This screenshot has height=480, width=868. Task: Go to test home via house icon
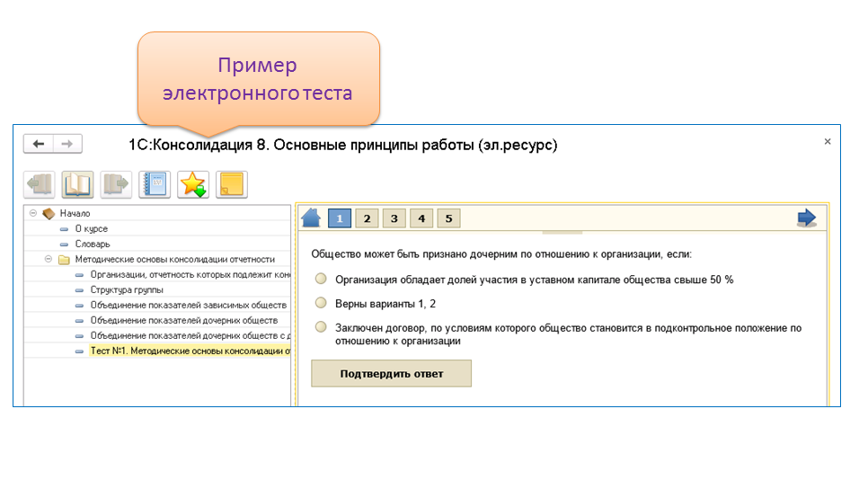[311, 218]
